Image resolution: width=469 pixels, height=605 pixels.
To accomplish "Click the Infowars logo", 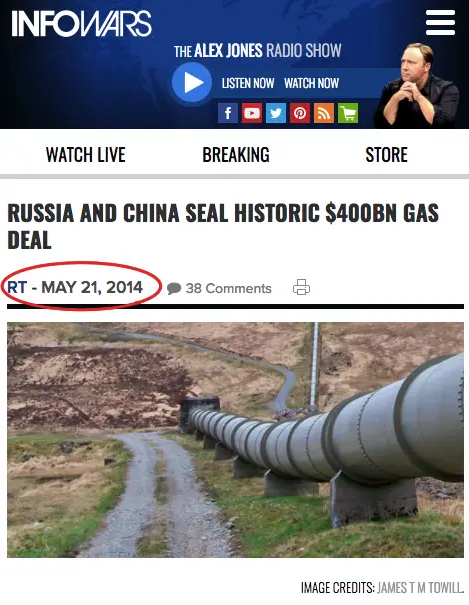I will point(81,24).
